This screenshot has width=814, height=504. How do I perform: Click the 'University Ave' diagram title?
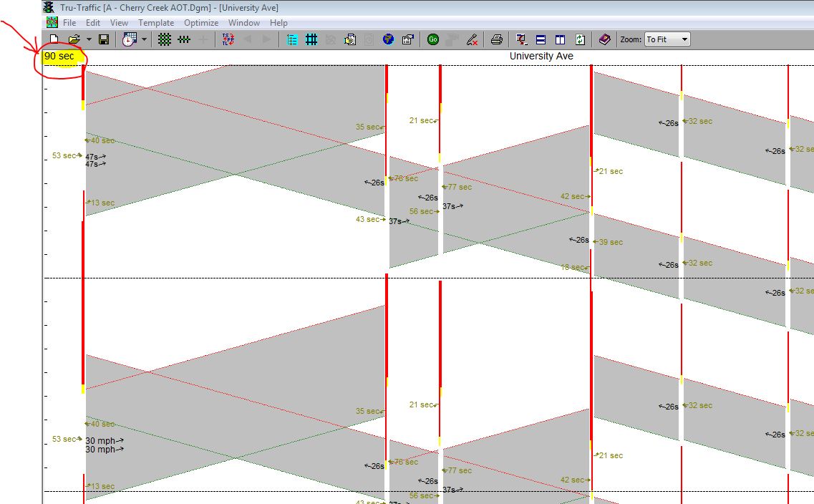(541, 56)
